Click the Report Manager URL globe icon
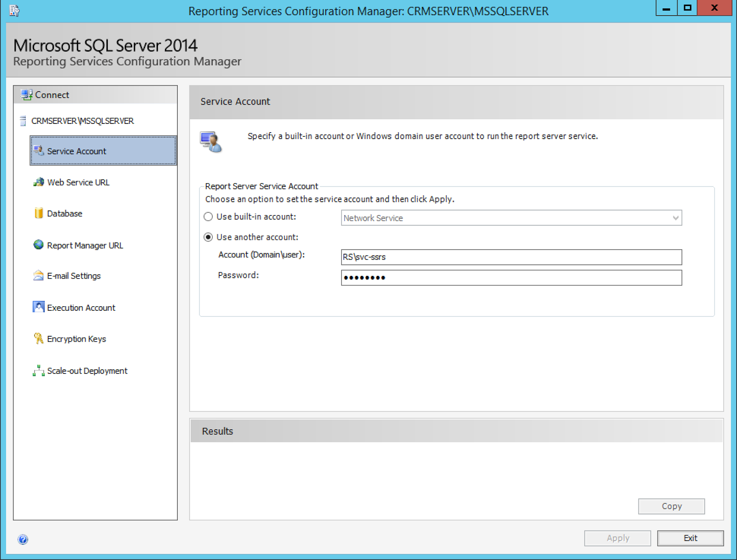737x560 pixels. click(39, 245)
